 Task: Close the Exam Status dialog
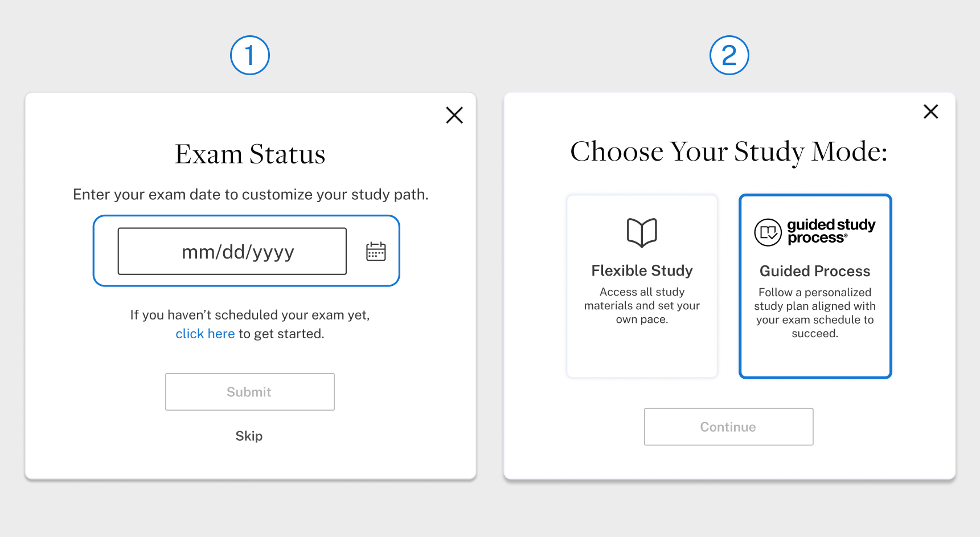coord(454,115)
